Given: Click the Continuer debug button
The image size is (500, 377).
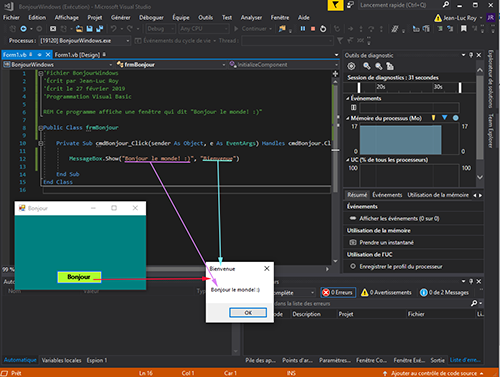Looking at the screenshot, I should pyautogui.click(x=253, y=29).
